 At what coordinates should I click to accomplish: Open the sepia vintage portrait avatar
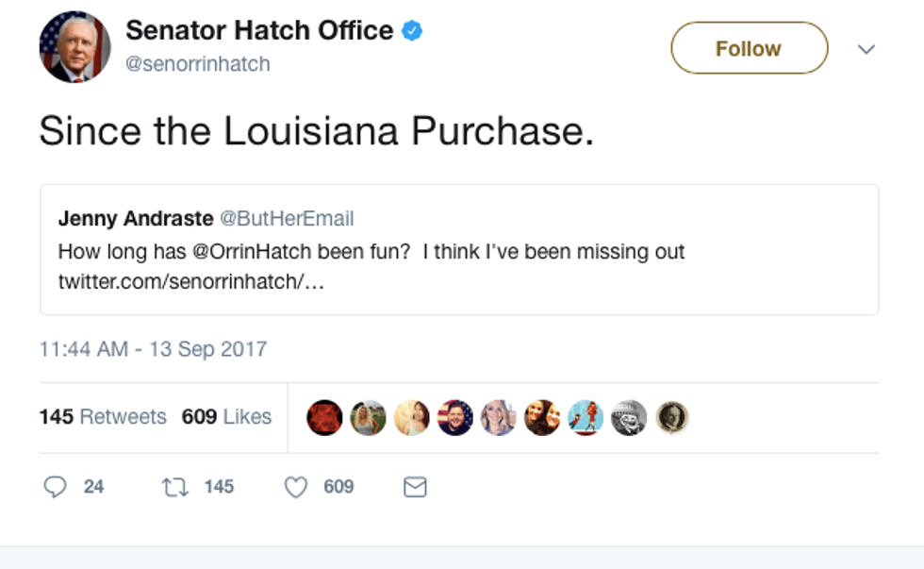tap(672, 417)
